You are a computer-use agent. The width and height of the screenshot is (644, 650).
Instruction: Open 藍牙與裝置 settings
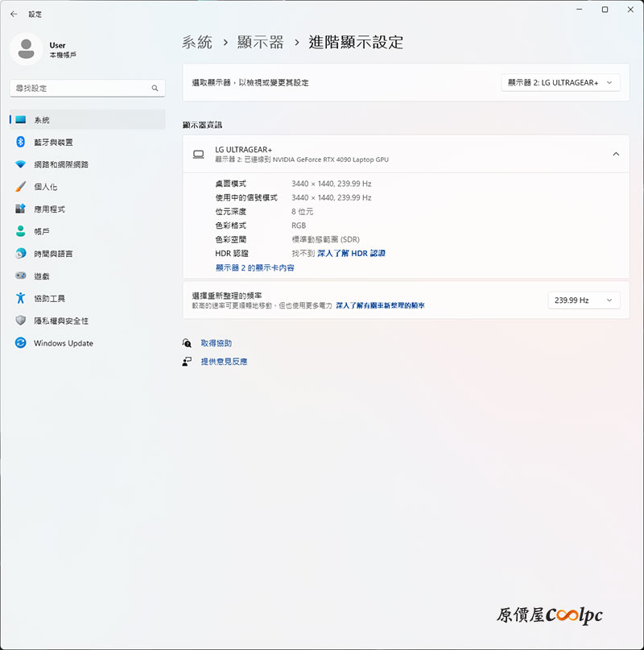pyautogui.click(x=88, y=142)
